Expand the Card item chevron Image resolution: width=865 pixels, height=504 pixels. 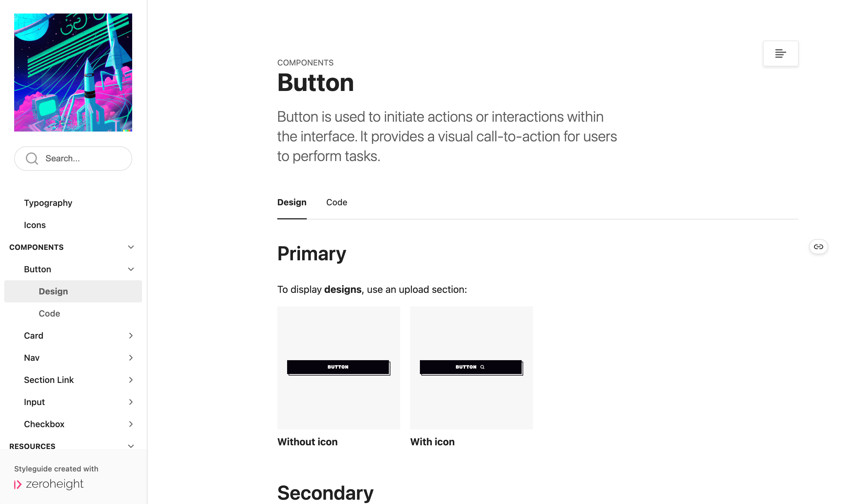click(x=131, y=336)
